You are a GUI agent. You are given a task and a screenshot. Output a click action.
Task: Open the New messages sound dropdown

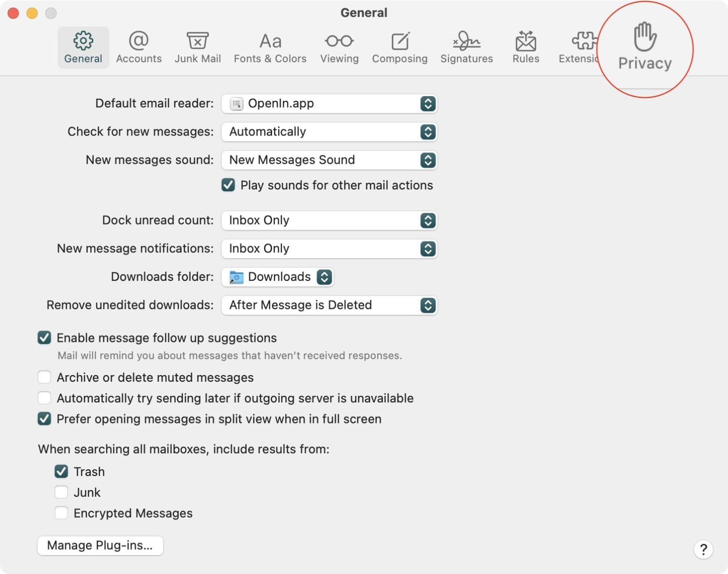point(329,160)
